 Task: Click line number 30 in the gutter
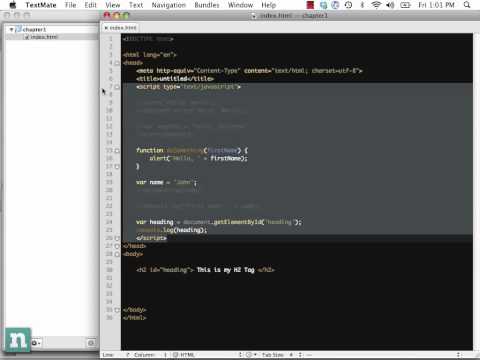point(109,270)
